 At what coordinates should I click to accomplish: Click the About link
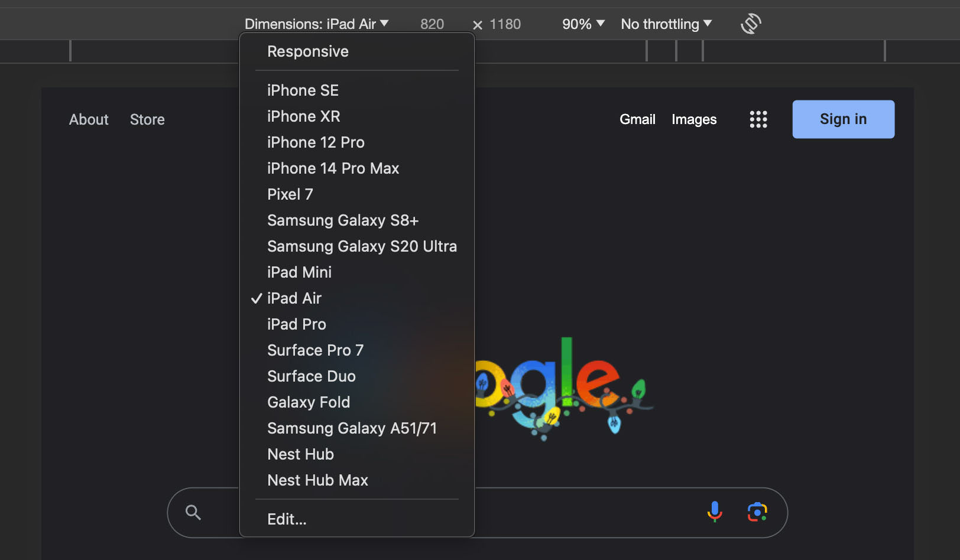point(89,119)
